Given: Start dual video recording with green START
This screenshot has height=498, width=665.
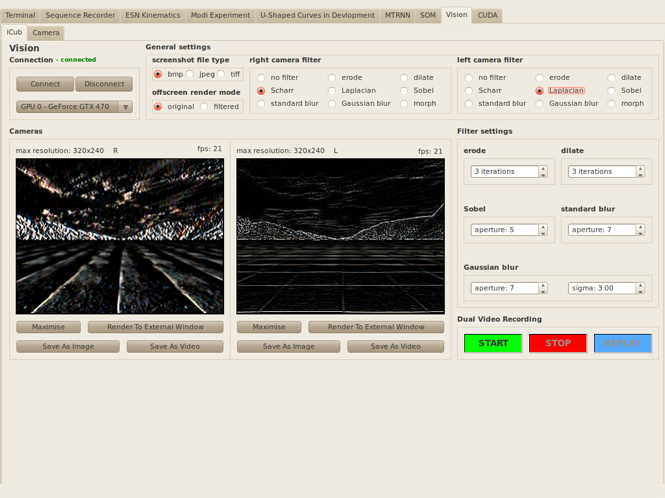Looking at the screenshot, I should click(x=493, y=343).
